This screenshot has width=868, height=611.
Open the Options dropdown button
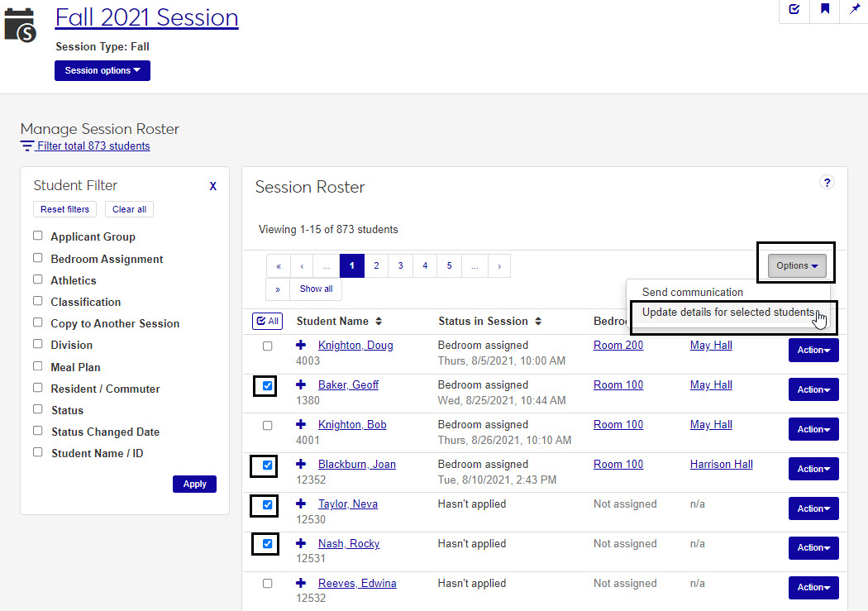[x=797, y=265]
